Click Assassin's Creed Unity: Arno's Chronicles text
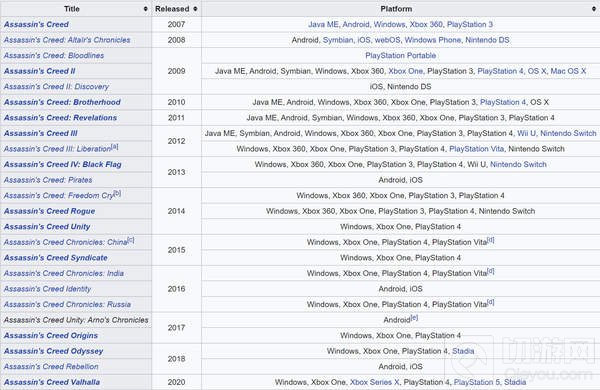This screenshot has height=390, width=600. tap(76, 320)
